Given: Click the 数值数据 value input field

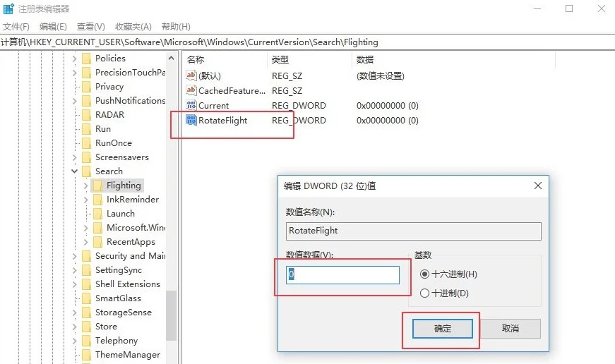Looking at the screenshot, I should (x=342, y=274).
